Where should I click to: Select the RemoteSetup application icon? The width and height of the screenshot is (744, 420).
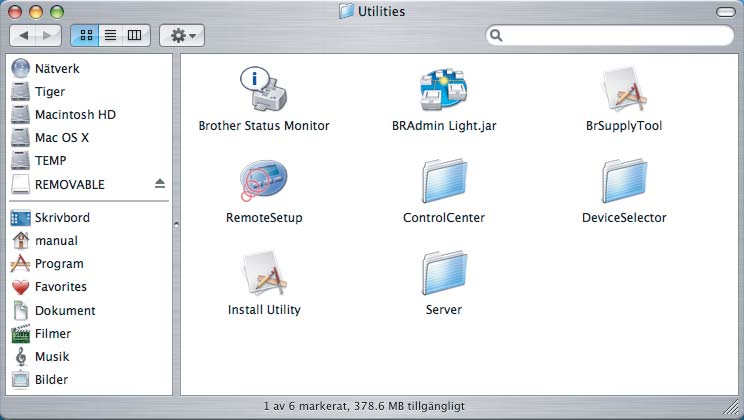tap(263, 180)
